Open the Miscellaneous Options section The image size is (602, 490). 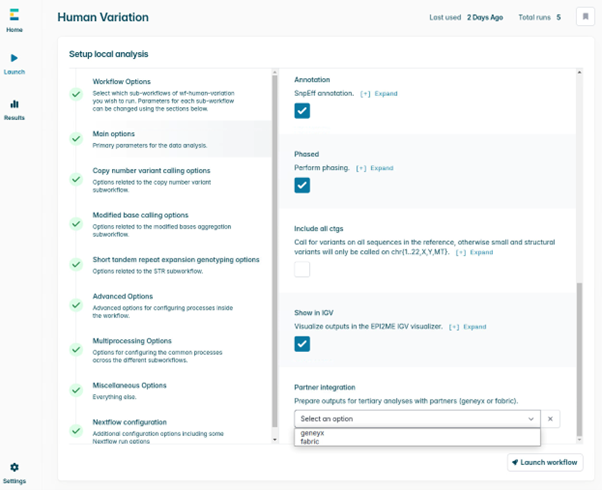point(170,391)
